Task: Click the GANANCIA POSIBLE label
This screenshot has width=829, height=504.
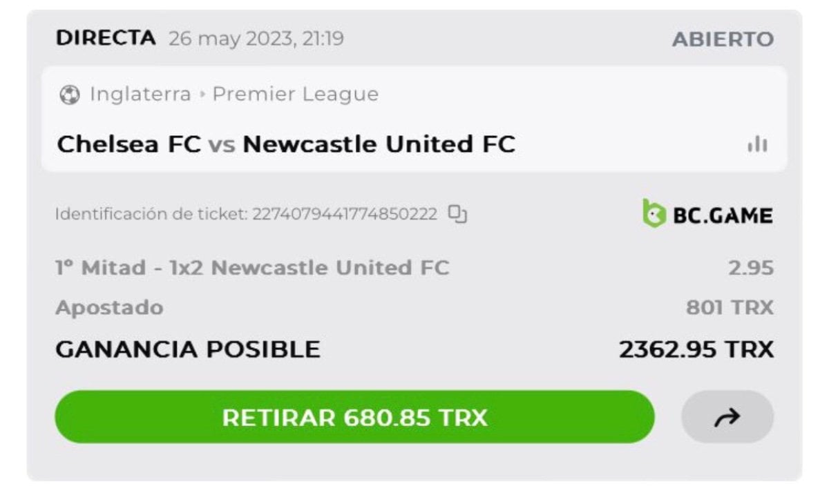Action: tap(187, 349)
